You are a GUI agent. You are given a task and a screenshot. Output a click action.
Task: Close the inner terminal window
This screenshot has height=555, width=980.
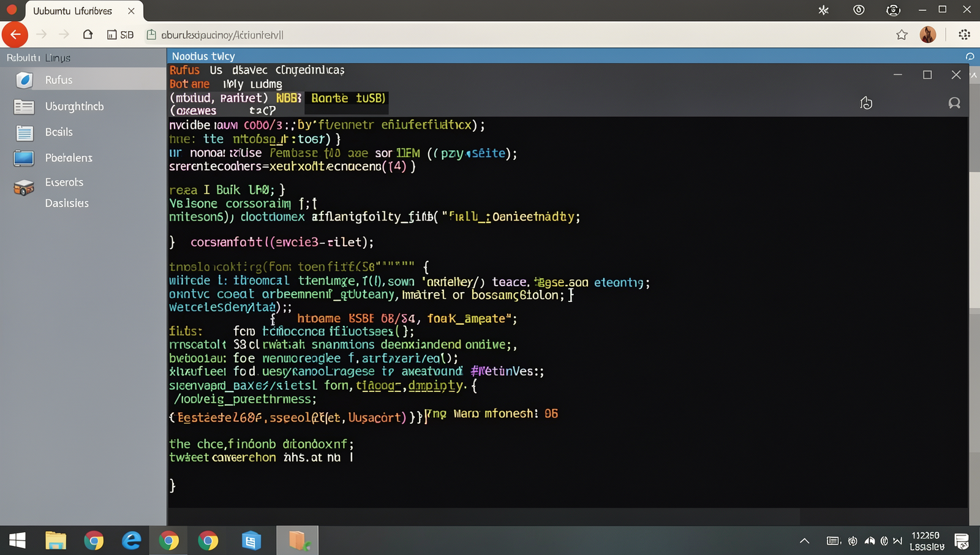tap(956, 75)
